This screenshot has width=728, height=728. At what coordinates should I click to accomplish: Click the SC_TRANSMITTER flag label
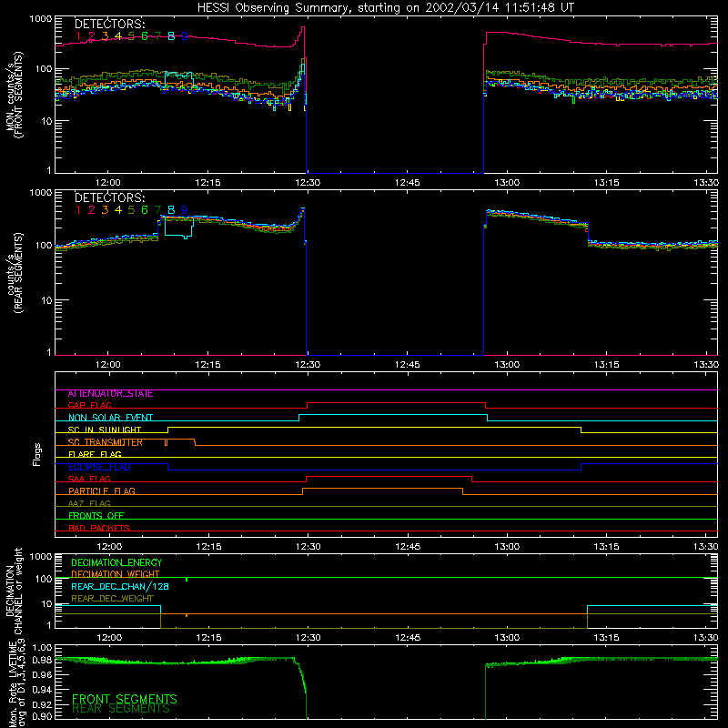point(106,442)
